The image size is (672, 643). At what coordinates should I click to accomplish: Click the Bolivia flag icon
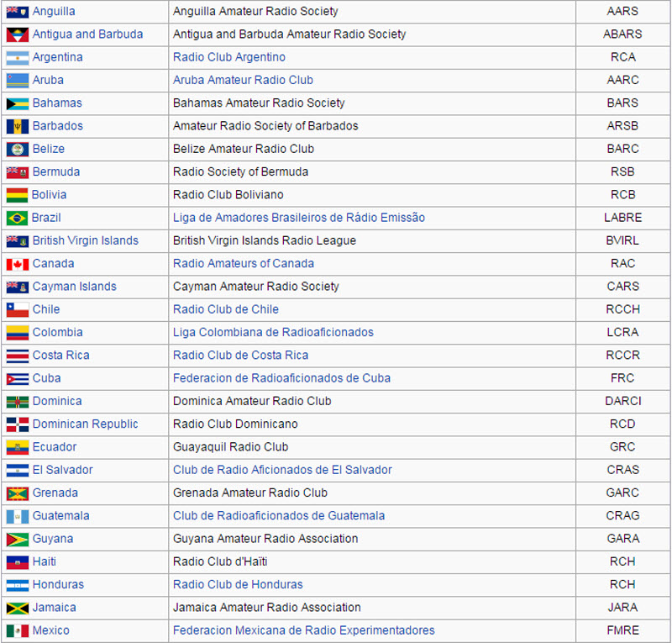coord(17,195)
